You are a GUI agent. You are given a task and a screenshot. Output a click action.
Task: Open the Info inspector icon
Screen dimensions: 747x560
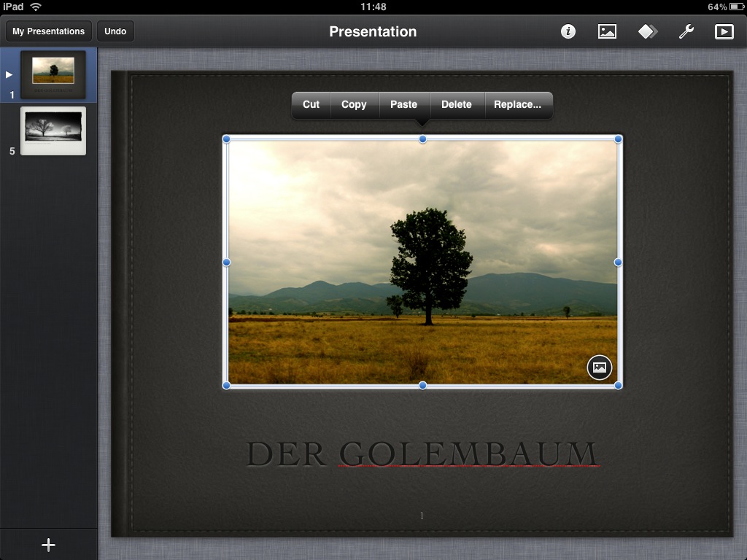[568, 31]
